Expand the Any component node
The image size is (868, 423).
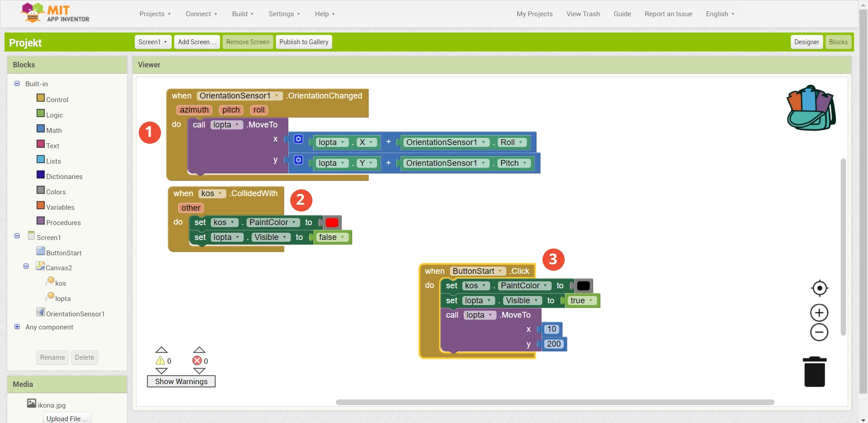pyautogui.click(x=17, y=327)
